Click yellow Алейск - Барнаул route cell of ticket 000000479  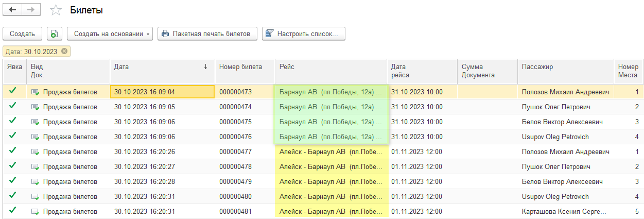pos(330,182)
